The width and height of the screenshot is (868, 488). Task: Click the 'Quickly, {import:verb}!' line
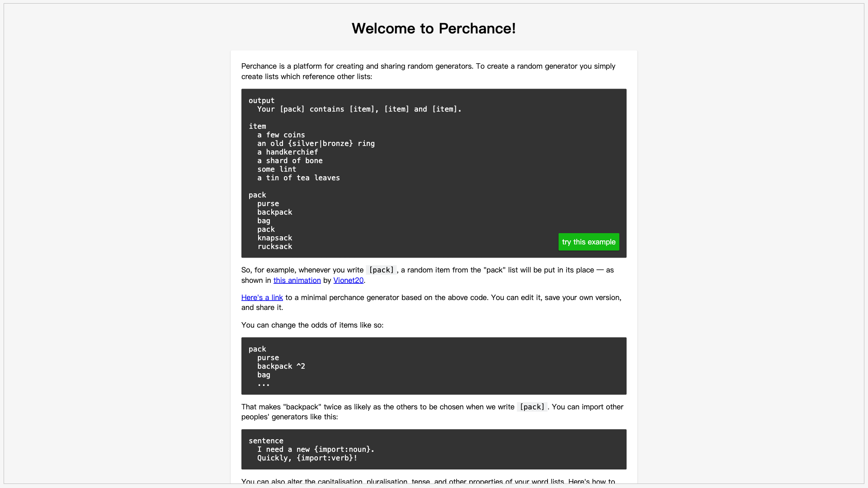click(307, 458)
